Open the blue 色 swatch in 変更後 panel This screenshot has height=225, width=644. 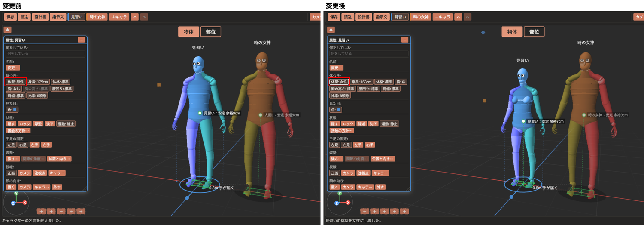tap(336, 110)
